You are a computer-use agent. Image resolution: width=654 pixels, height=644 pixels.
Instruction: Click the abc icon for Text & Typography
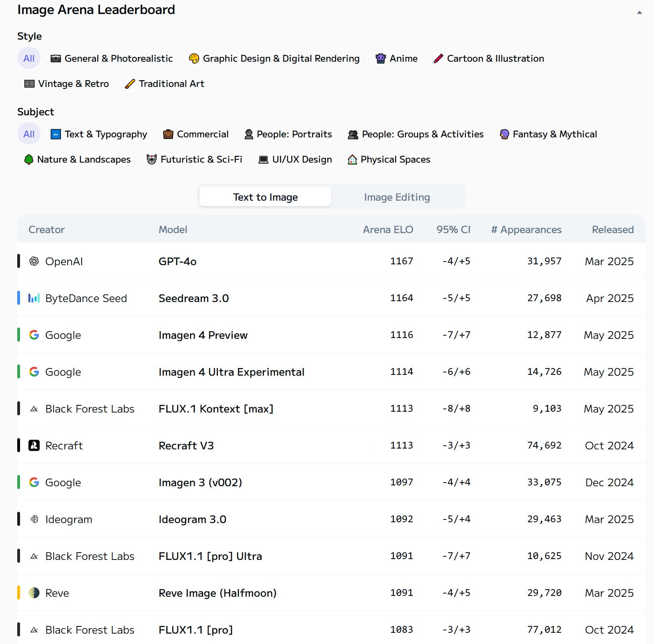point(56,134)
